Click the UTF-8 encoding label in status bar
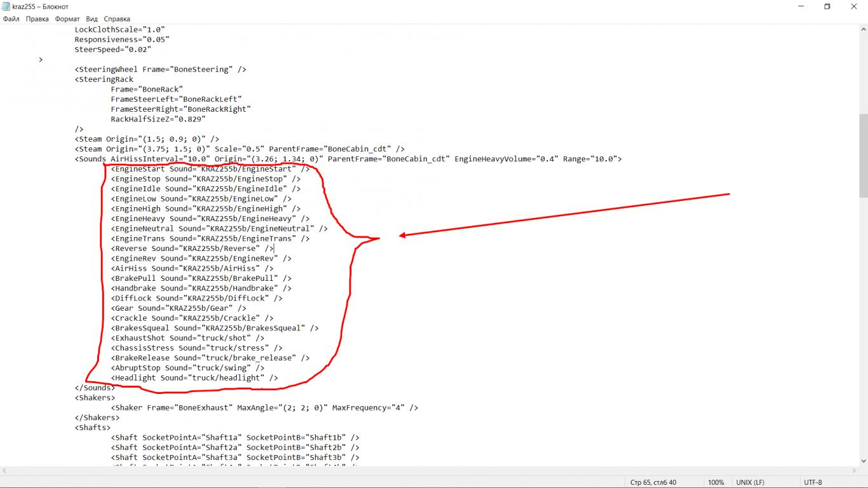Screen dimensions: 868x488 tap(813, 482)
